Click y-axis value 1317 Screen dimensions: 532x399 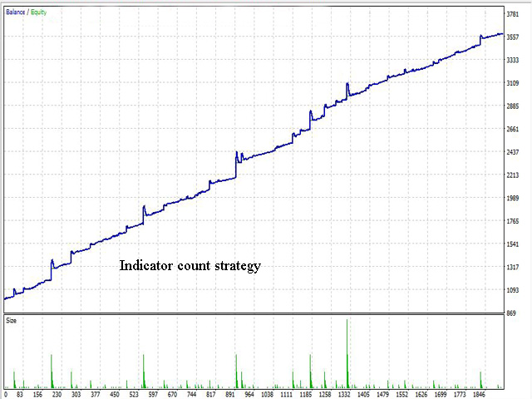[513, 268]
